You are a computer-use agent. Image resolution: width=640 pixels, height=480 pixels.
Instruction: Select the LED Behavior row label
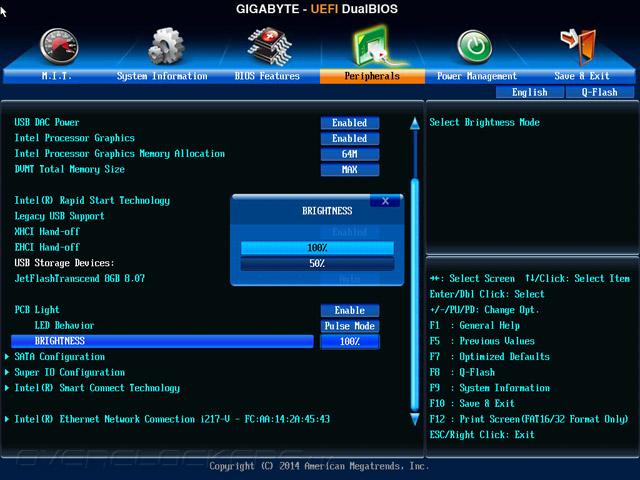pos(64,325)
